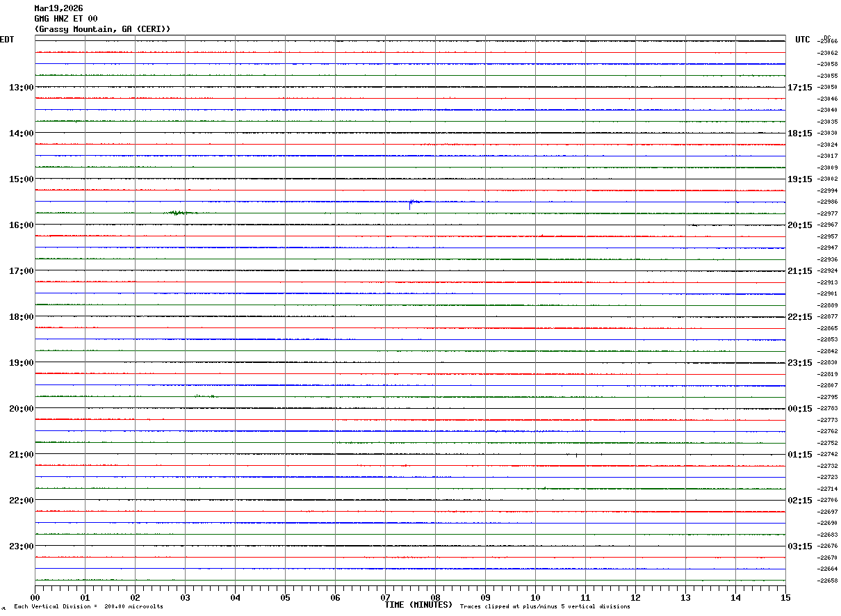This screenshot has height=616, width=841.
Task: Click the 20:00 EDT time label
Action: click(x=22, y=409)
